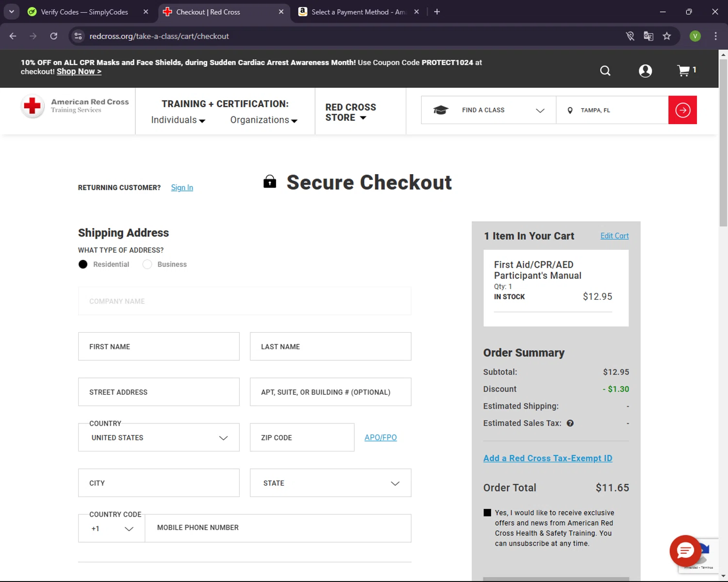Click the City input field
The image size is (728, 582).
(x=159, y=483)
